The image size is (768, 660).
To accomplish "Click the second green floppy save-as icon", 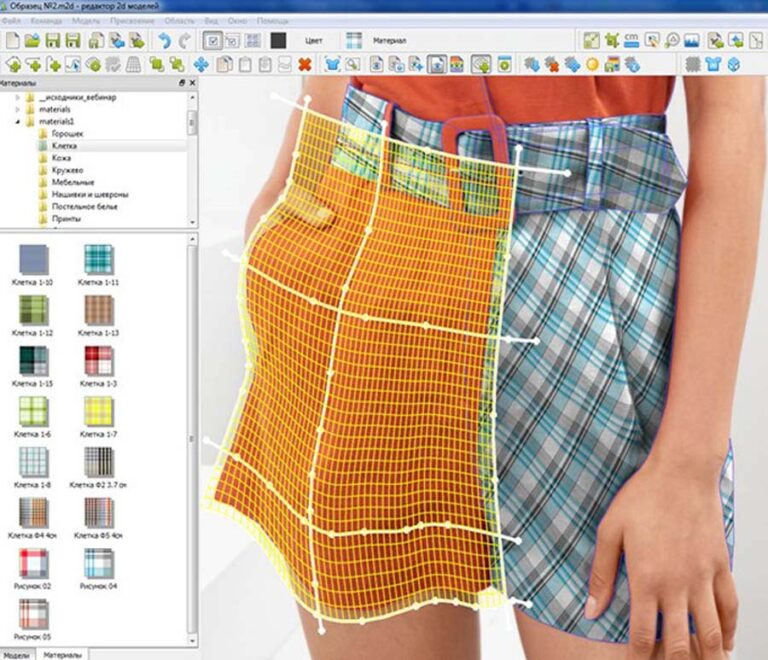I will pos(73,41).
